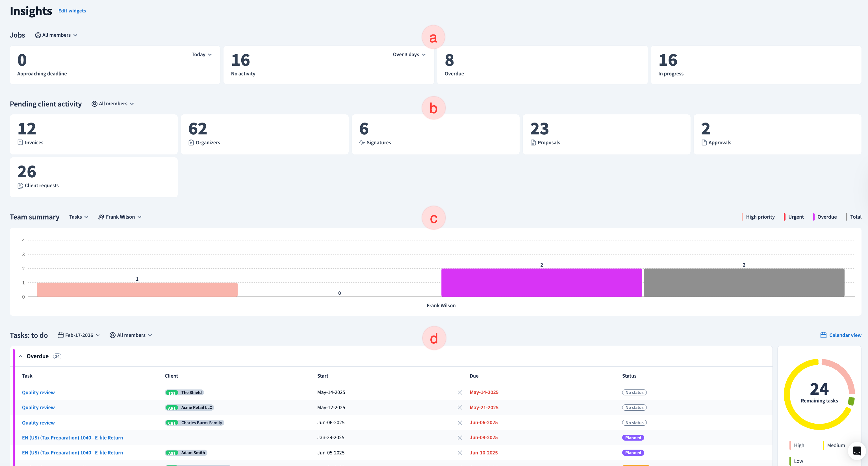Click the Proposals file icon

(533, 142)
